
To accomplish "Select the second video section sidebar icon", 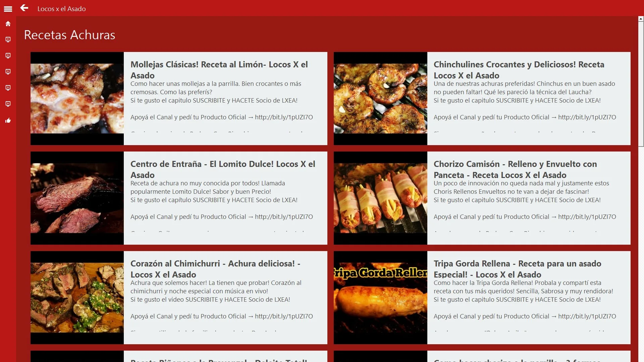I will tap(8, 56).
